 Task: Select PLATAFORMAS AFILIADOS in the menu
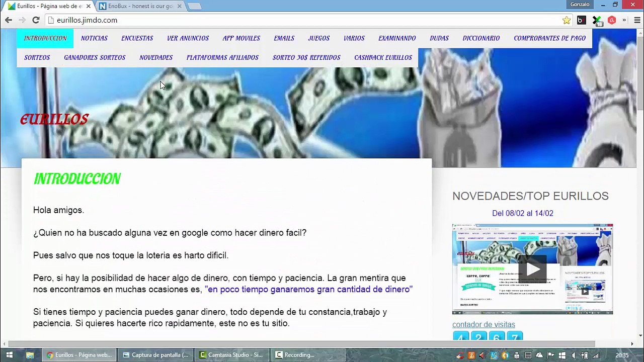coord(222,58)
